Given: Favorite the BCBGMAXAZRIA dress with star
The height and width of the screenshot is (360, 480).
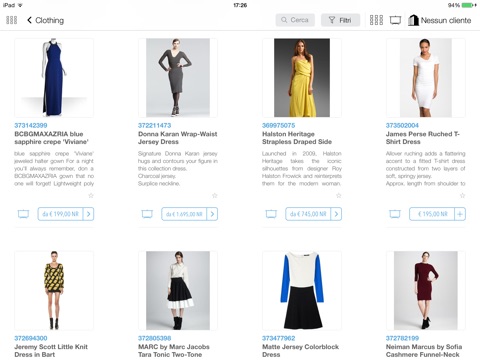Looking at the screenshot, I should [91, 196].
